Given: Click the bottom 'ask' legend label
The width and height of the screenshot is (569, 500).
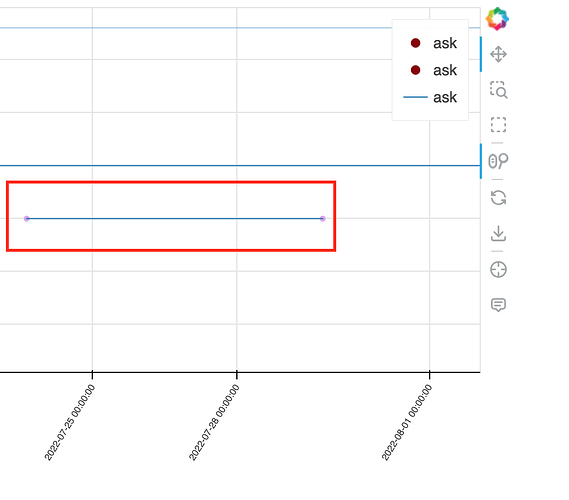Looking at the screenshot, I should click(x=445, y=97).
